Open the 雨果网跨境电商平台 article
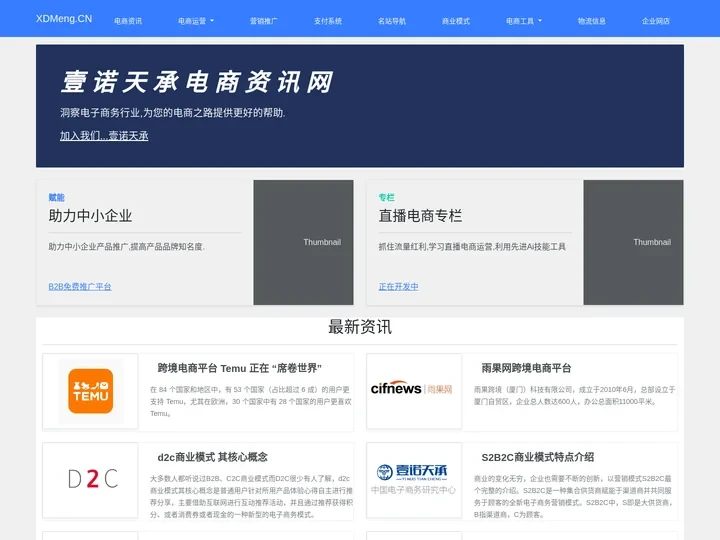This screenshot has height=540, width=720. pos(526,368)
